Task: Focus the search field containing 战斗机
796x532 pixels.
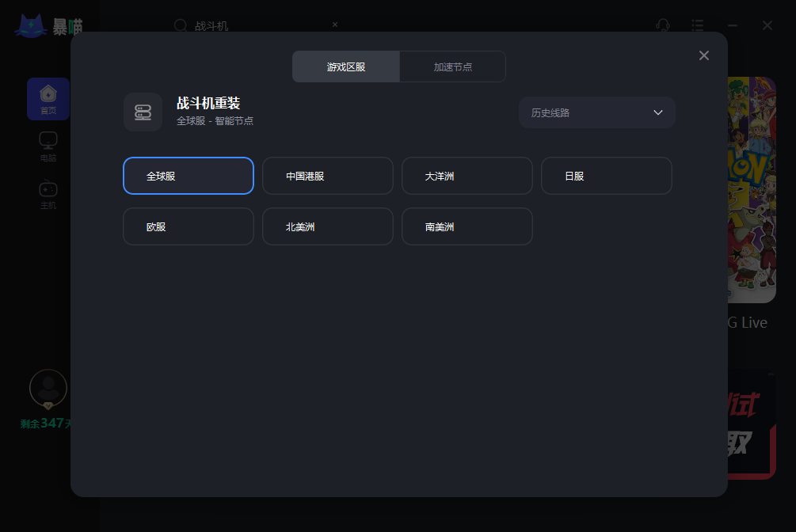Action: coord(257,25)
